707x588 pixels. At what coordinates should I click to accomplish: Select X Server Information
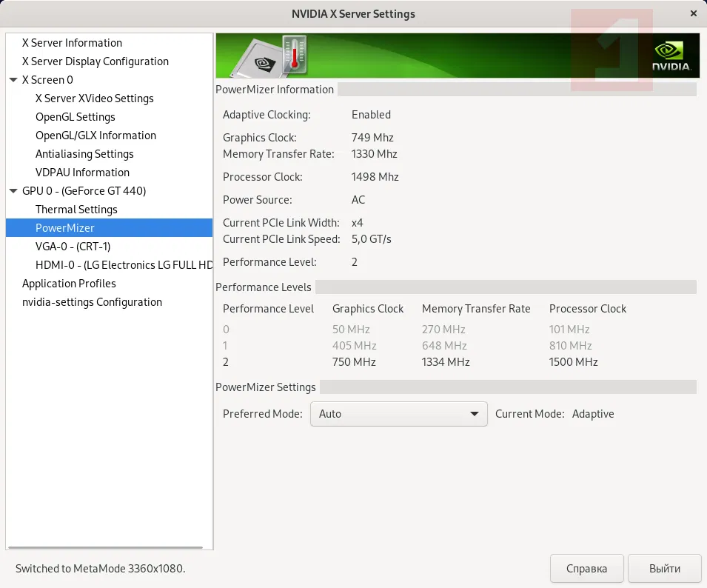(x=72, y=43)
